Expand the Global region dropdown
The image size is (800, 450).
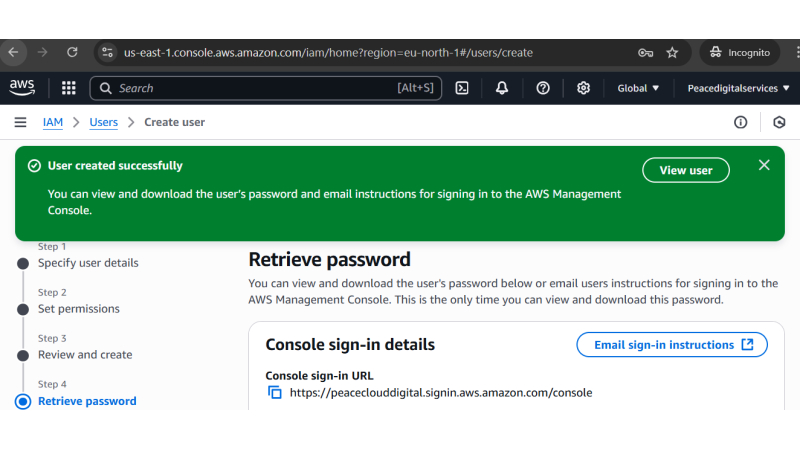tap(638, 88)
